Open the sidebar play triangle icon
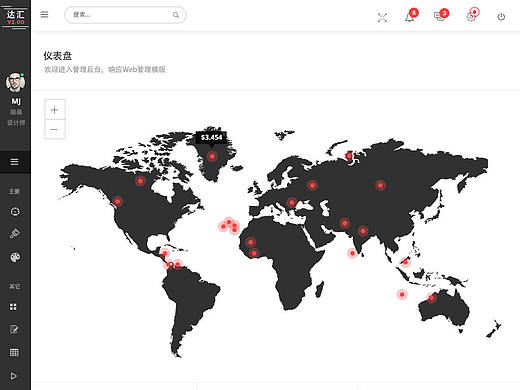Image resolution: width=520 pixels, height=390 pixels. pyautogui.click(x=14, y=376)
